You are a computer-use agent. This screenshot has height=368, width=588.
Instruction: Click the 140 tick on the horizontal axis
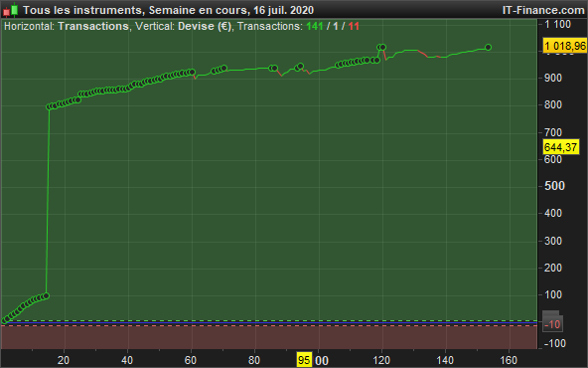click(x=445, y=360)
